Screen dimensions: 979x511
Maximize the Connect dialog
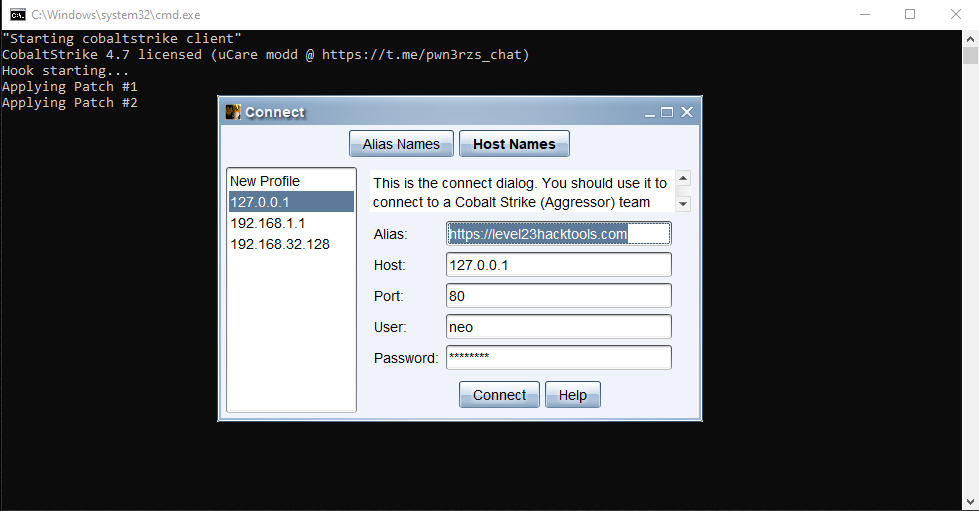[667, 112]
